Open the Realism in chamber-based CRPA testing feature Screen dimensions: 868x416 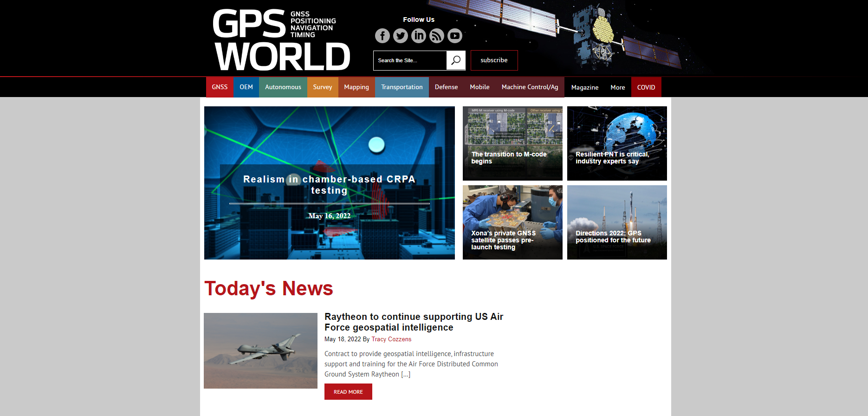click(x=329, y=184)
